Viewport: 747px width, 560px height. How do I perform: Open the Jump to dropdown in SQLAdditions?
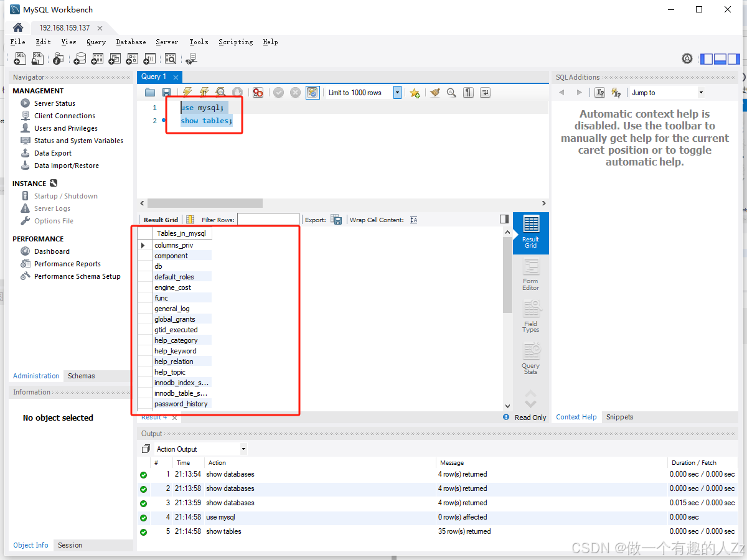pyautogui.click(x=701, y=93)
